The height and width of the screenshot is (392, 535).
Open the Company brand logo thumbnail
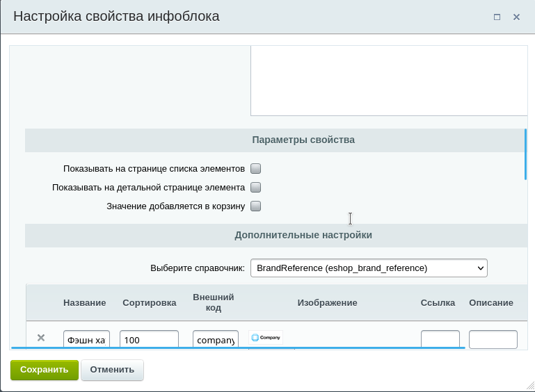point(266,338)
